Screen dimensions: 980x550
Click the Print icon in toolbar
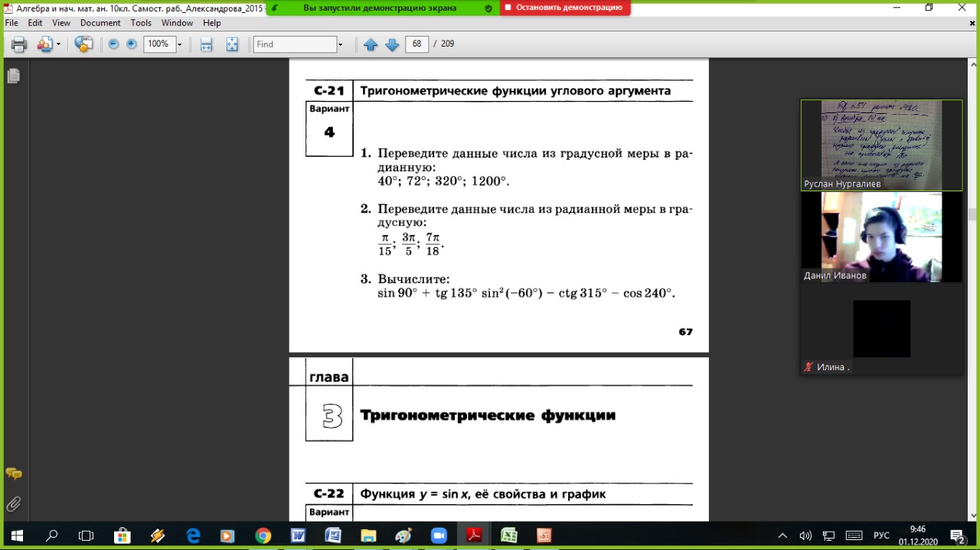[x=19, y=44]
